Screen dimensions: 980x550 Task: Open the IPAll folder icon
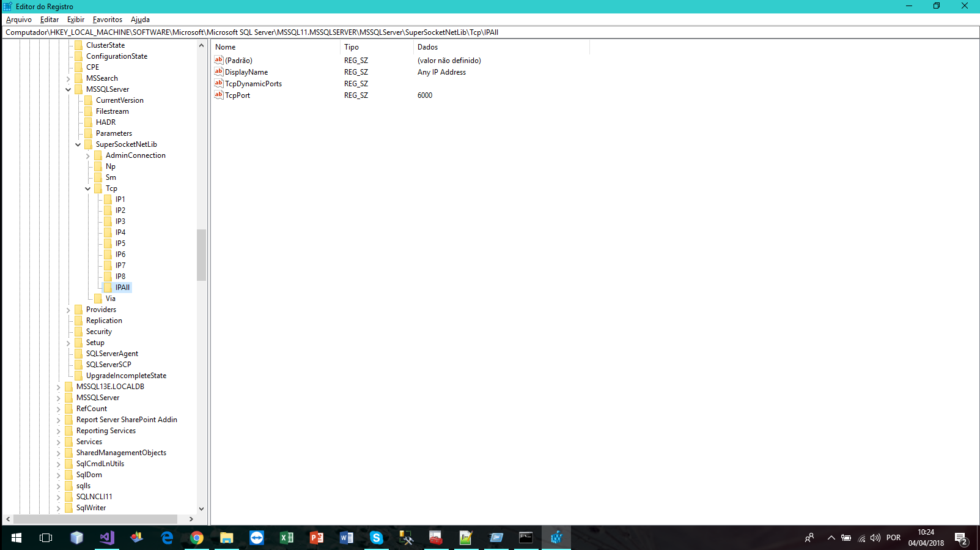(x=108, y=288)
